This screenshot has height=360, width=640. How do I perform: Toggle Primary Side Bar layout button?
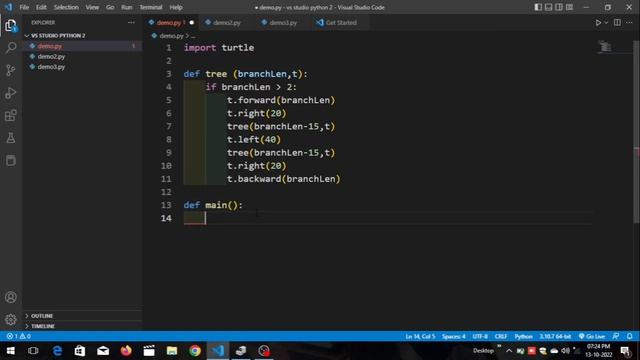click(x=538, y=7)
